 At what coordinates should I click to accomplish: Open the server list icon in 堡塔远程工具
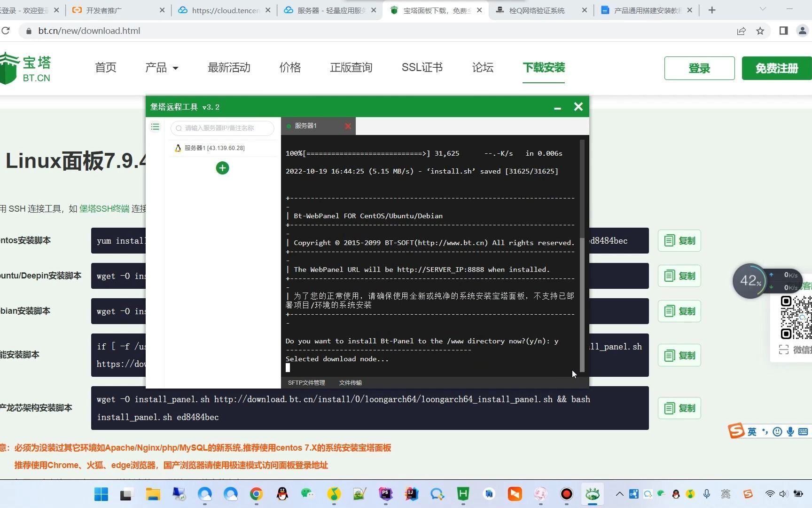click(x=155, y=127)
